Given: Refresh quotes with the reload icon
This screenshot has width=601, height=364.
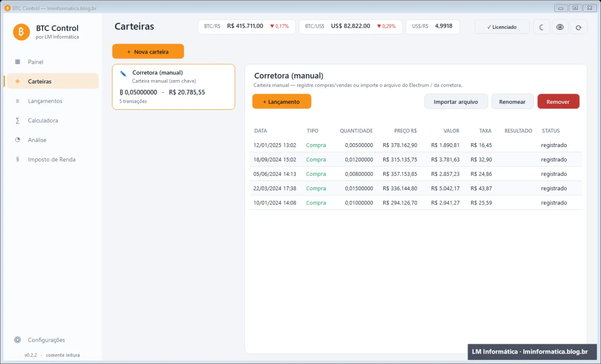Looking at the screenshot, I should 579,27.
